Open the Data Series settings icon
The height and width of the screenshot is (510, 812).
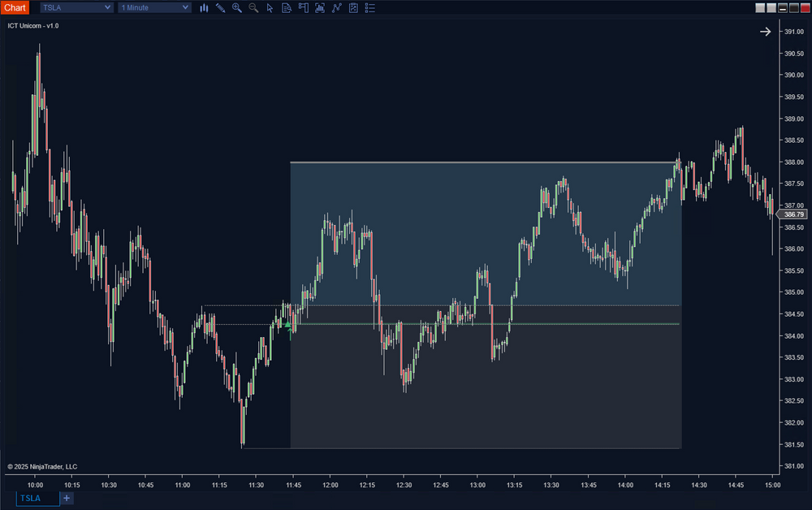tap(320, 7)
